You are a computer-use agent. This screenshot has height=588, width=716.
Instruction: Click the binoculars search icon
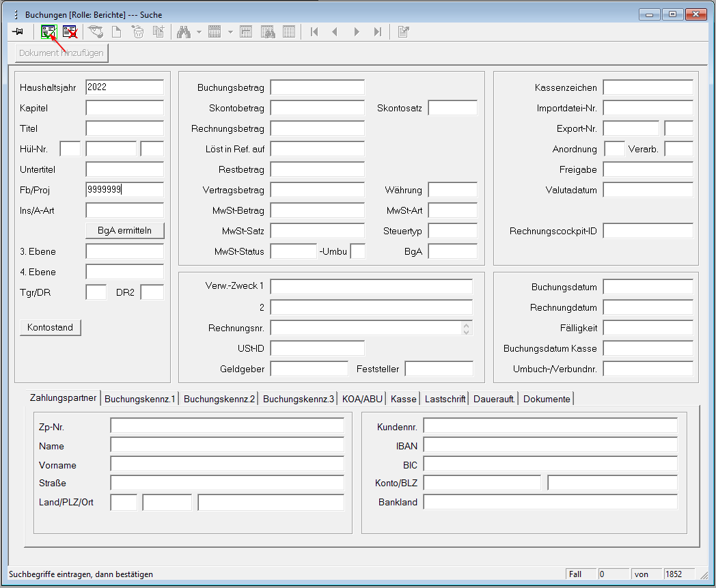[x=183, y=31]
